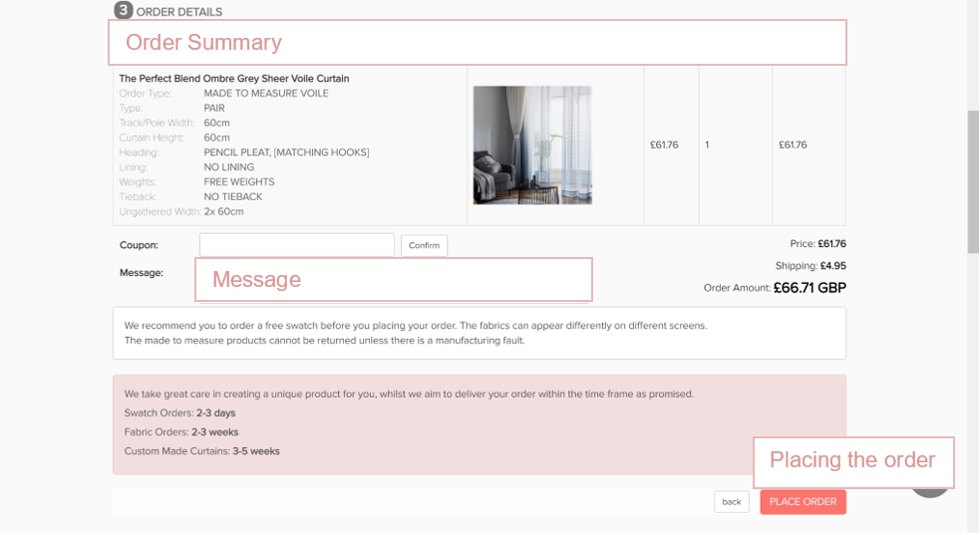Focus the Coupon code input field
Screen dimensions: 980x535
coord(296,245)
